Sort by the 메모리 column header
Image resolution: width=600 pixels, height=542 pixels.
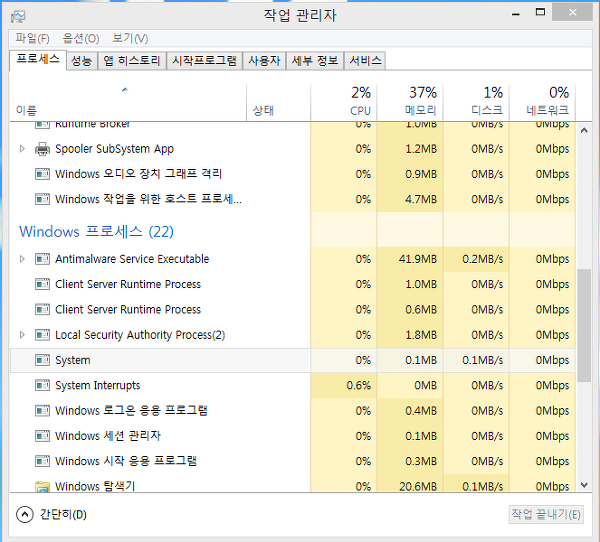coord(409,102)
